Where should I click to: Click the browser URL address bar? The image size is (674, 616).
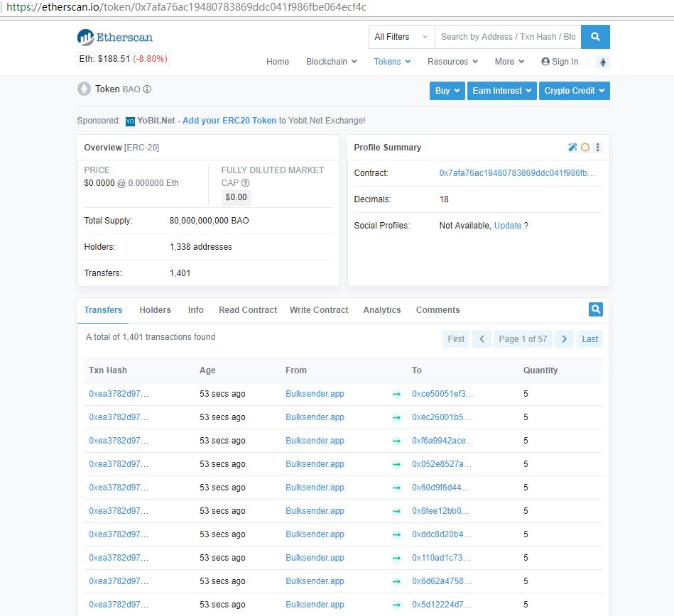point(337,7)
